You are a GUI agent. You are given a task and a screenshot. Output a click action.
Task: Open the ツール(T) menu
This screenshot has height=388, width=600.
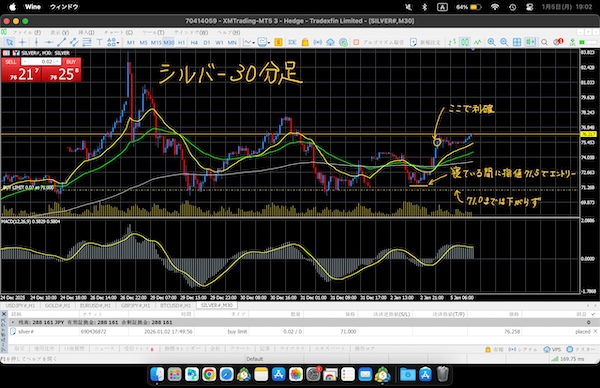[153, 33]
